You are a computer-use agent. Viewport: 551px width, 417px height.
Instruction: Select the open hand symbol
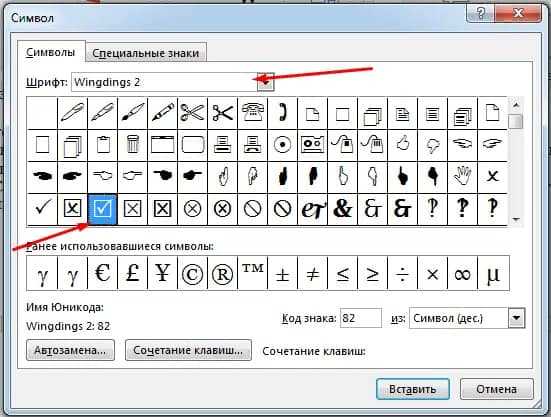(462, 177)
